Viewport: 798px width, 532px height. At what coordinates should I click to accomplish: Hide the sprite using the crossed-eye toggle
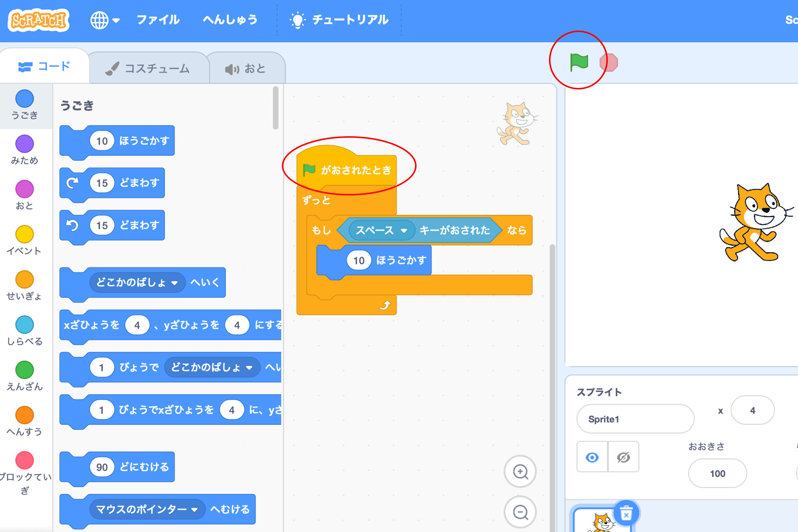pyautogui.click(x=623, y=457)
